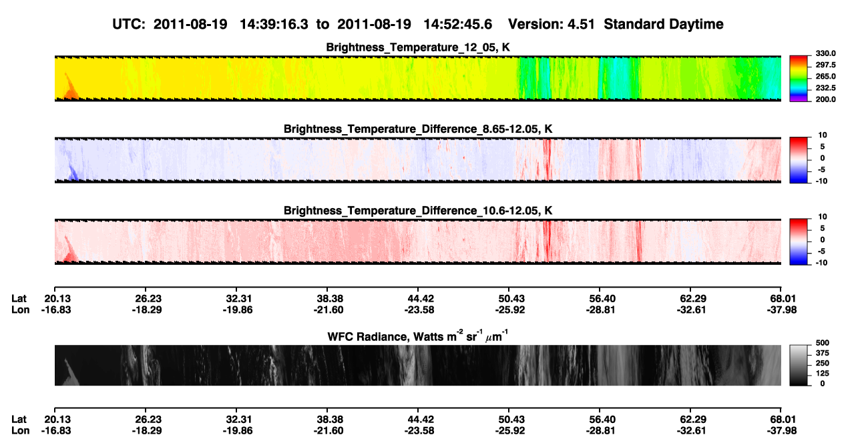Click latitude 44.42 on the bottom axis below the radiance image

418,419
